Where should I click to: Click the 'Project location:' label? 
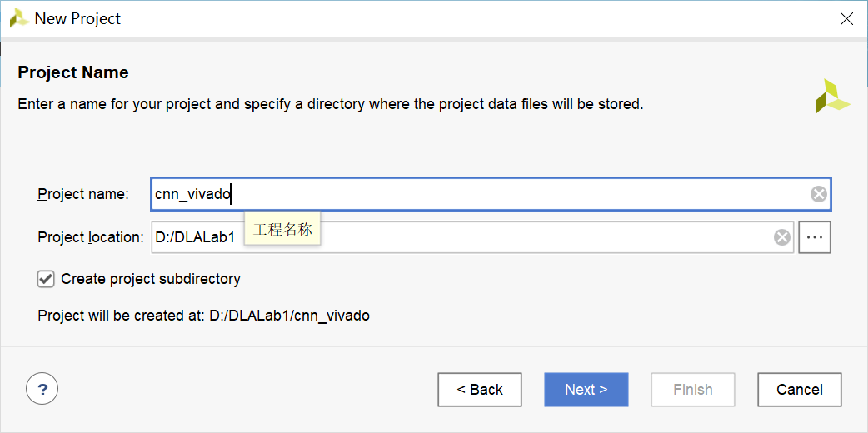(x=91, y=237)
